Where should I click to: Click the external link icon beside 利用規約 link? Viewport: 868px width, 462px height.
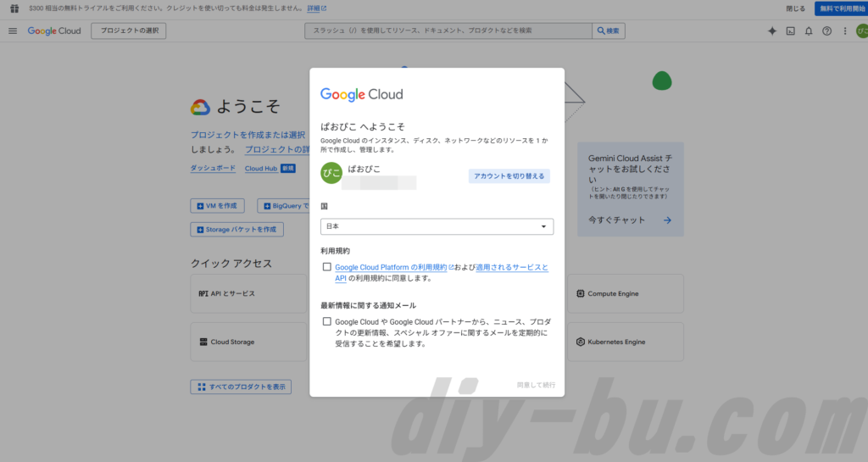point(451,267)
